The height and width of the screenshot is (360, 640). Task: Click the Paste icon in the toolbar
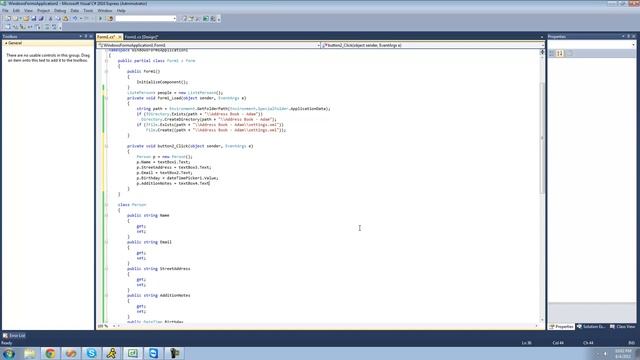pos(65,19)
